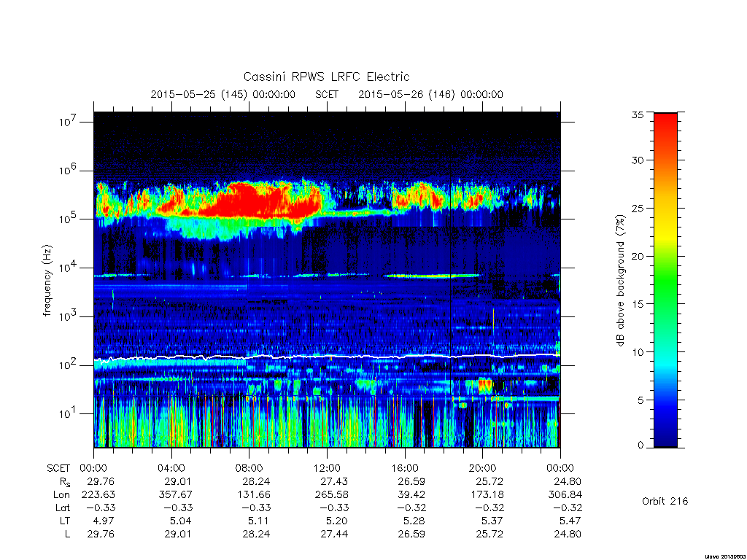
Task: Click the longitude value 223.63
Action: click(x=98, y=495)
